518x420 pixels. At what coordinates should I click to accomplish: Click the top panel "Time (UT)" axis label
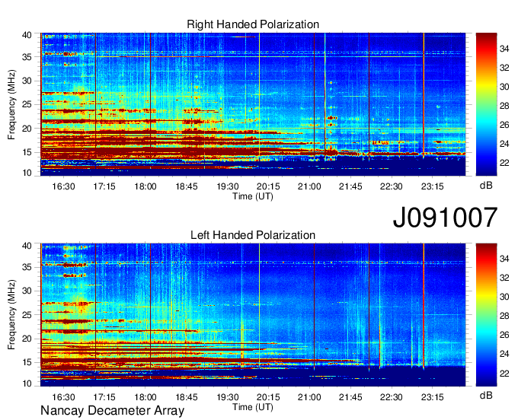[253, 196]
